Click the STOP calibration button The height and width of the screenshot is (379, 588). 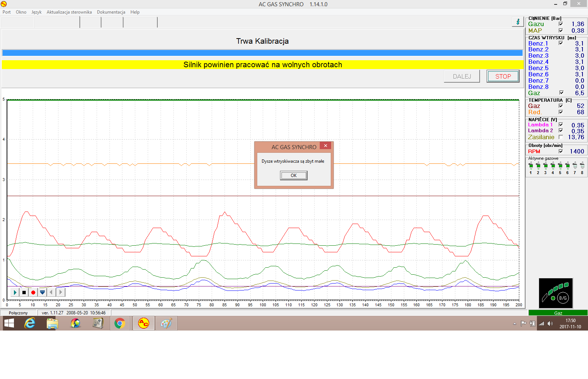tap(503, 76)
